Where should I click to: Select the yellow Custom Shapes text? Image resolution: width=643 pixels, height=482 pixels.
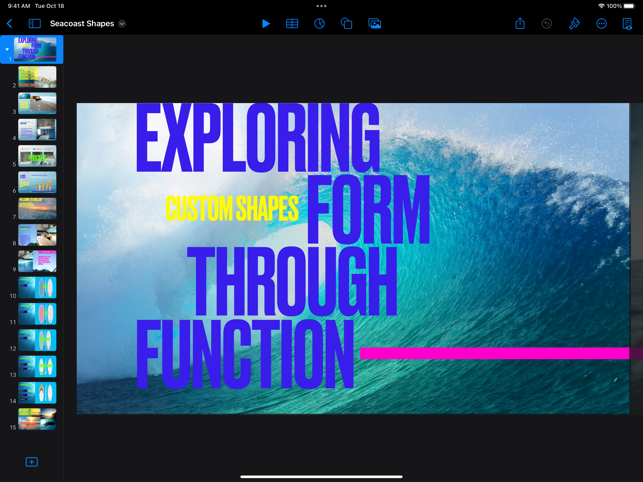click(x=231, y=209)
